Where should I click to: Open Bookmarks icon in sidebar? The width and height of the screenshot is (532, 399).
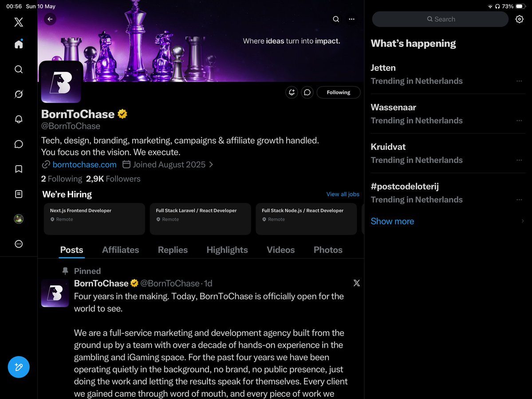[19, 169]
